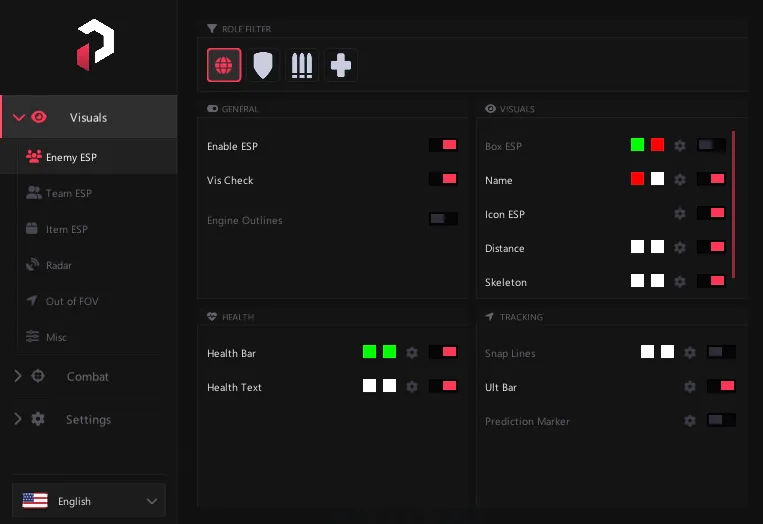This screenshot has width=763, height=524.
Task: Click the Out of FOV arrow icon
Action: point(32,300)
